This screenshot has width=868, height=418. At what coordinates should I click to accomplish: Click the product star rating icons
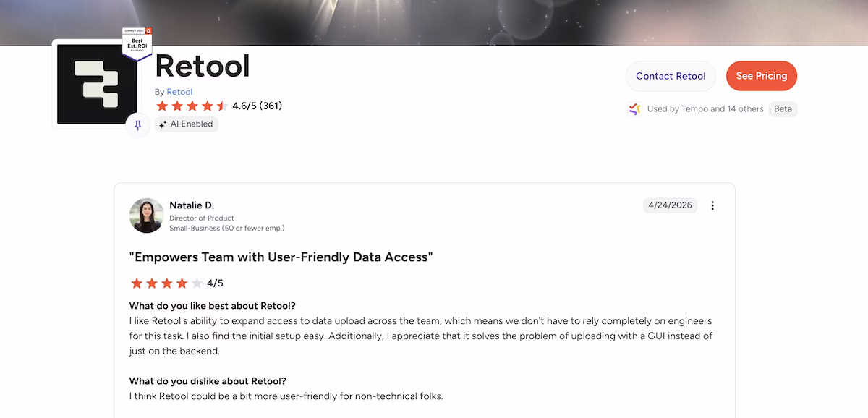click(x=192, y=106)
